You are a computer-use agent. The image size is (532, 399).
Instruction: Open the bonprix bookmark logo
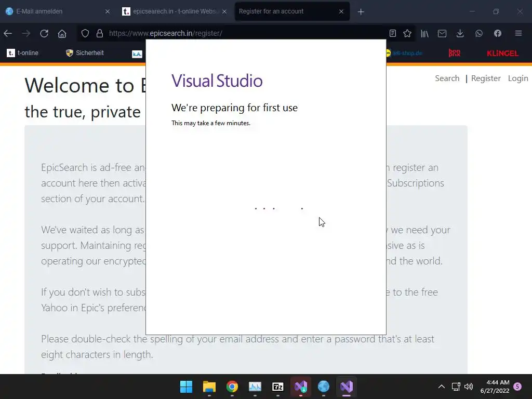(x=454, y=53)
